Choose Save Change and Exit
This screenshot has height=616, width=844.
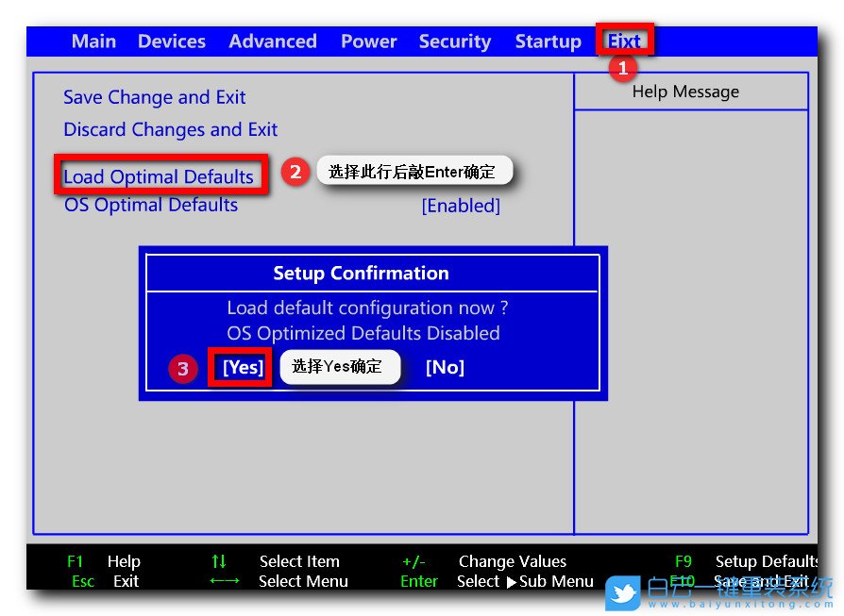click(x=154, y=97)
